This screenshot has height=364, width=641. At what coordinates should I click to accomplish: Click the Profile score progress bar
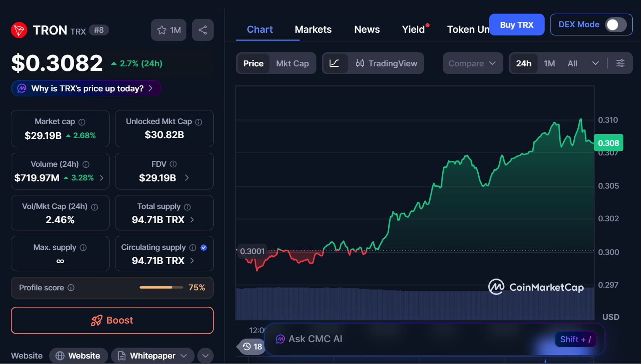tap(160, 287)
